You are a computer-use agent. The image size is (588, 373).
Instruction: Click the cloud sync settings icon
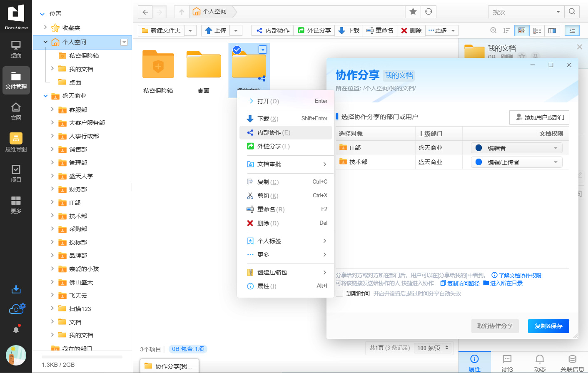coord(17,308)
